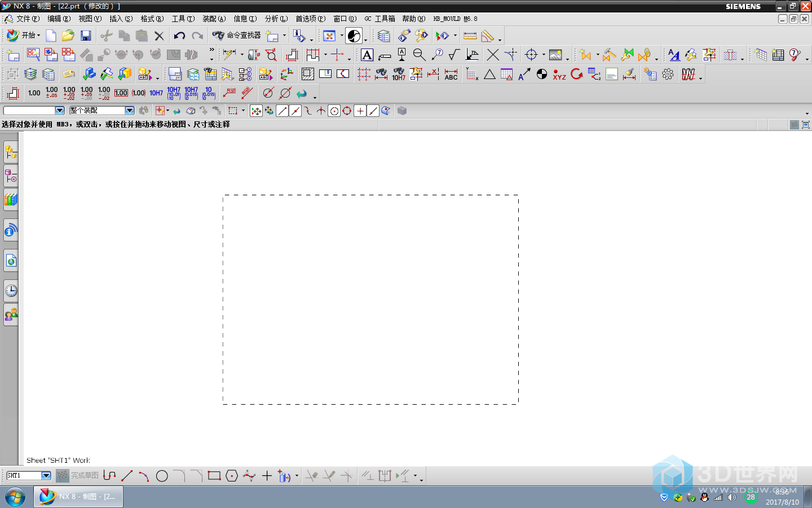Open the text style AA icon
This screenshot has height=508, width=812.
674,55
